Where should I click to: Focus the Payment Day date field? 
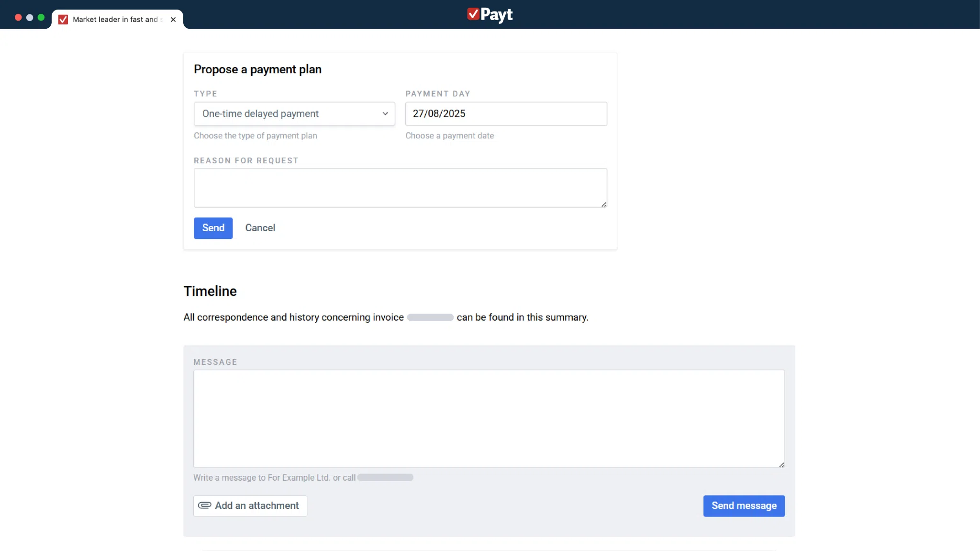[506, 114]
